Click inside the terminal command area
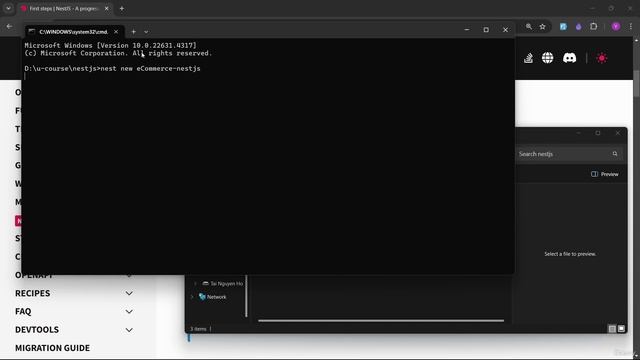The image size is (640, 360). 268,156
